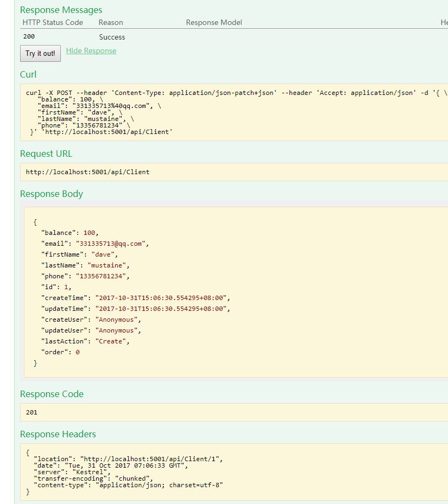Select the HTTP Status Code column header
The image size is (448, 504).
[x=53, y=22]
